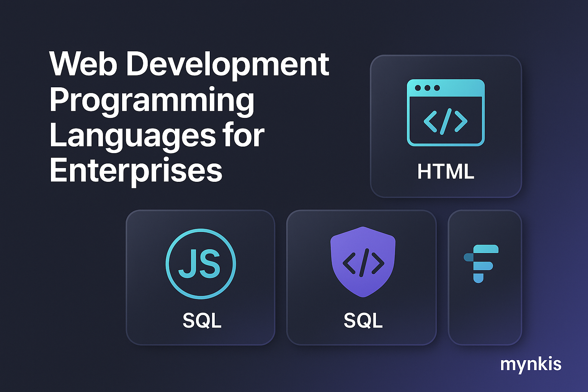Click the SQL label under the shield icon
This screenshot has width=588, height=392.
click(x=363, y=320)
